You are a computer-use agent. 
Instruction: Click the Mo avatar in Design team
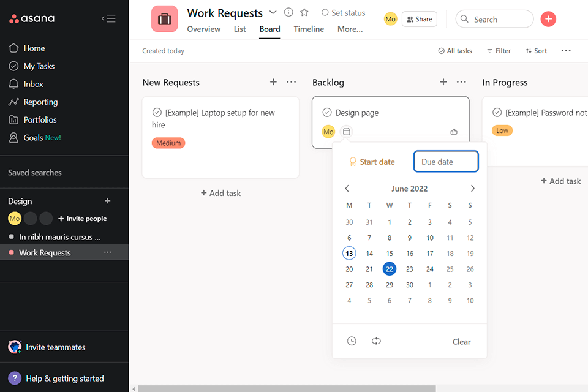[15, 218]
